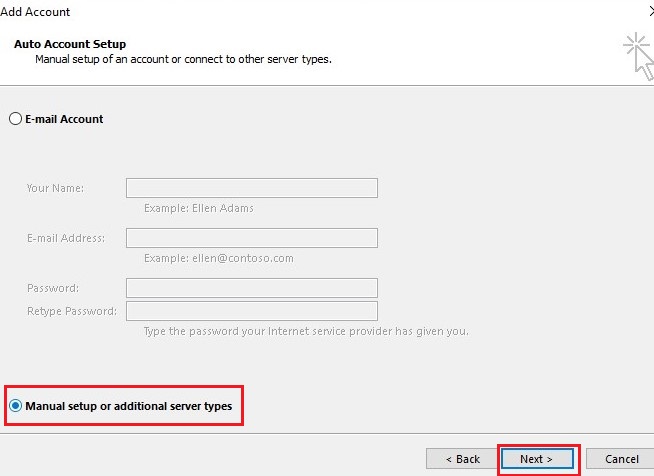Click the Your Name text field

(x=251, y=188)
